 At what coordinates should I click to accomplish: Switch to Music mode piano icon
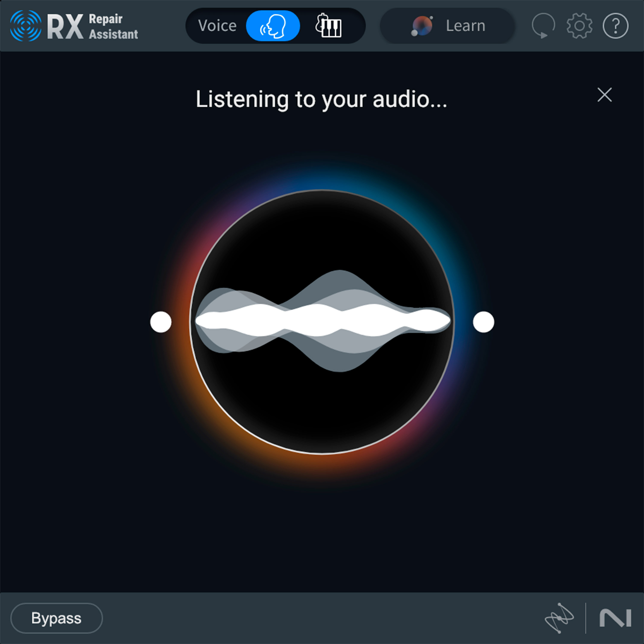tap(329, 26)
